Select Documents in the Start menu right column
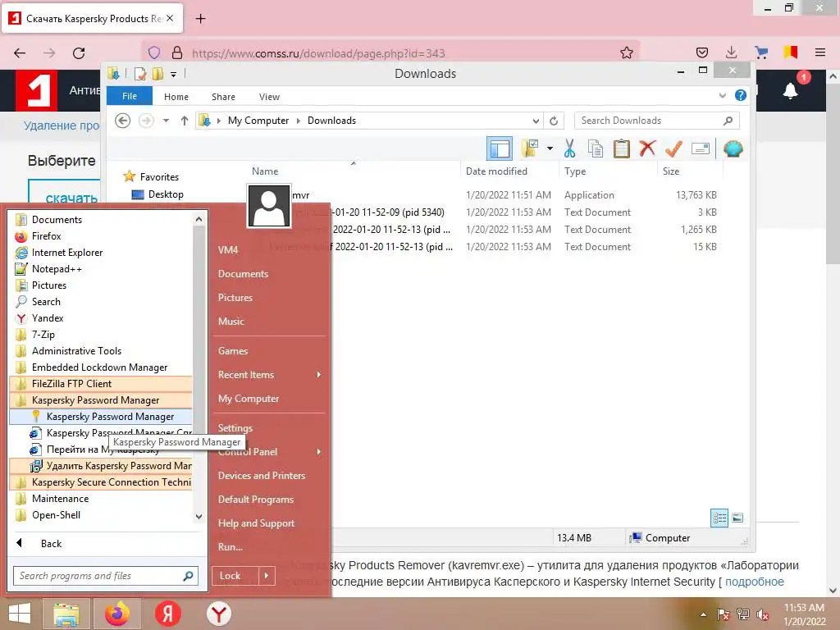This screenshot has height=630, width=840. [243, 274]
